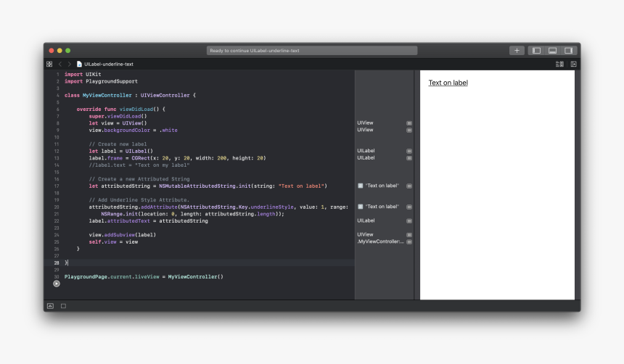Click the comment "// Add Underline Style Attribute."
This screenshot has width=624, height=364.
click(139, 199)
